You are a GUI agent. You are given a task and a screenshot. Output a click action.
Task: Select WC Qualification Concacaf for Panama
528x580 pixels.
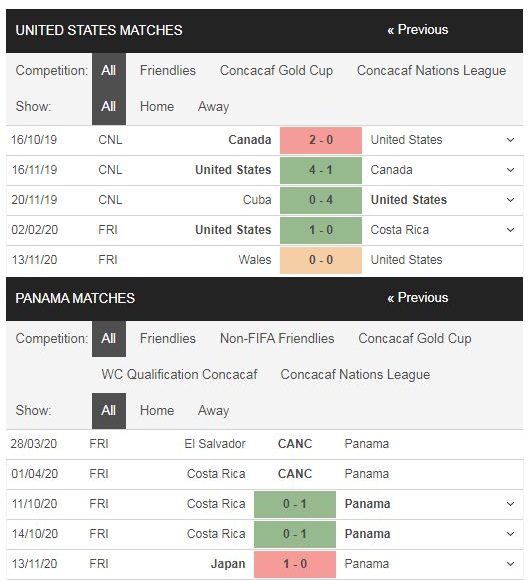click(179, 374)
